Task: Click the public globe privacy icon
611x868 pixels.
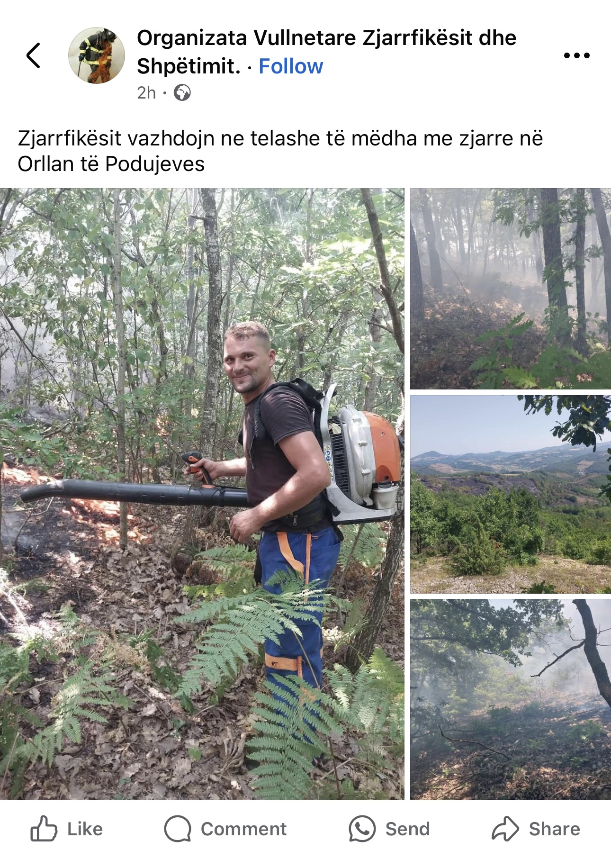Action: point(182,92)
